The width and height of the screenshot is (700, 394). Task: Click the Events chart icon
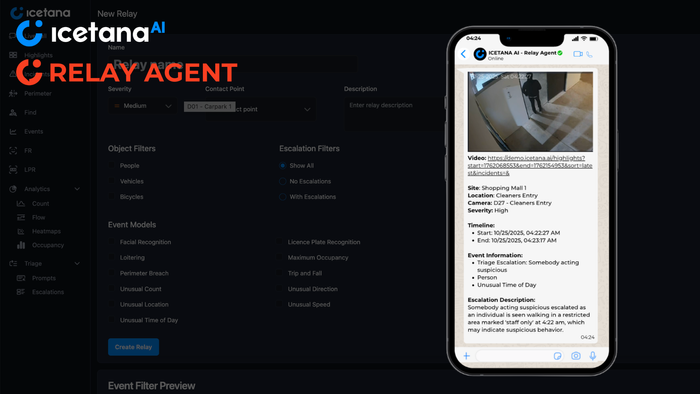(x=13, y=132)
